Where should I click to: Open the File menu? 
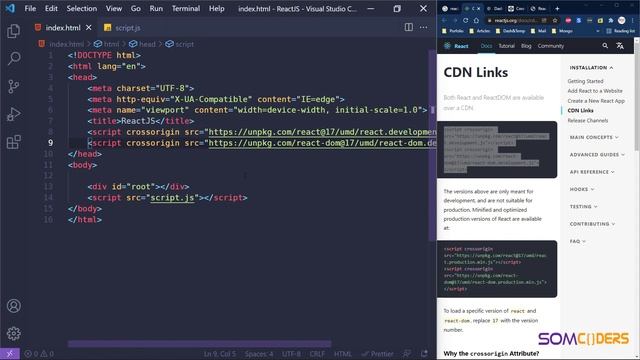pos(30,8)
